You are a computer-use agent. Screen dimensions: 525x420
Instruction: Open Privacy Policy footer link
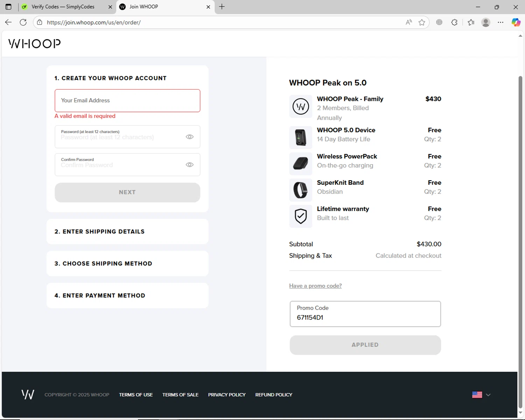227,395
